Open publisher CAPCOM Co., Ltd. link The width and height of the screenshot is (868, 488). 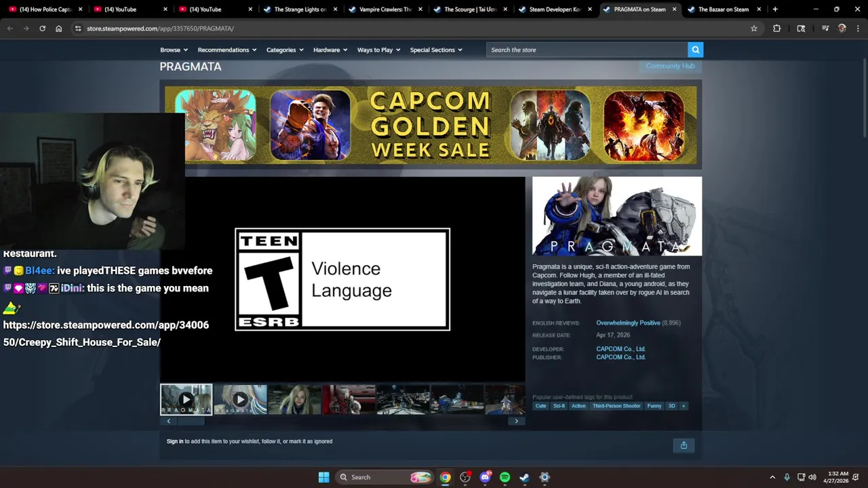[x=620, y=357]
